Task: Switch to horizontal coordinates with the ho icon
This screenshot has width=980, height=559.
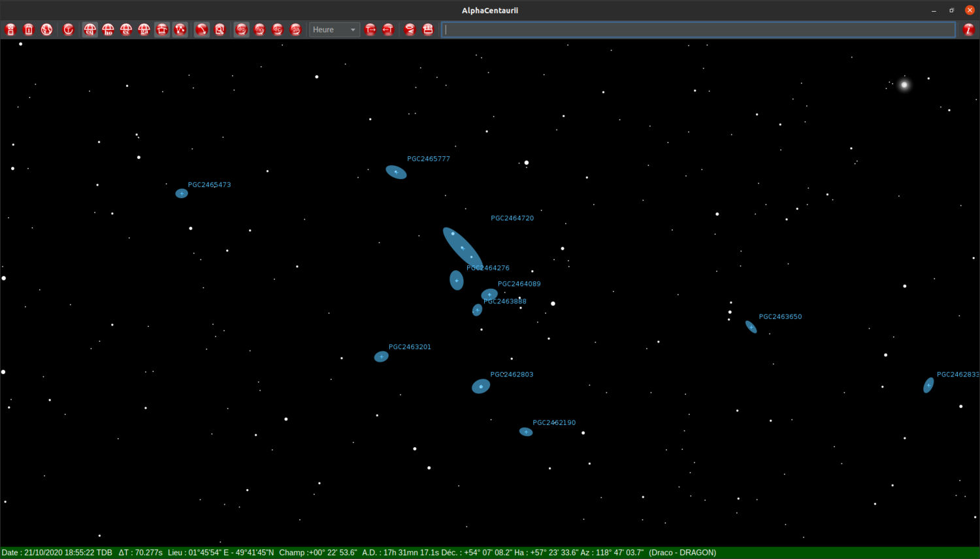Action: click(x=259, y=29)
